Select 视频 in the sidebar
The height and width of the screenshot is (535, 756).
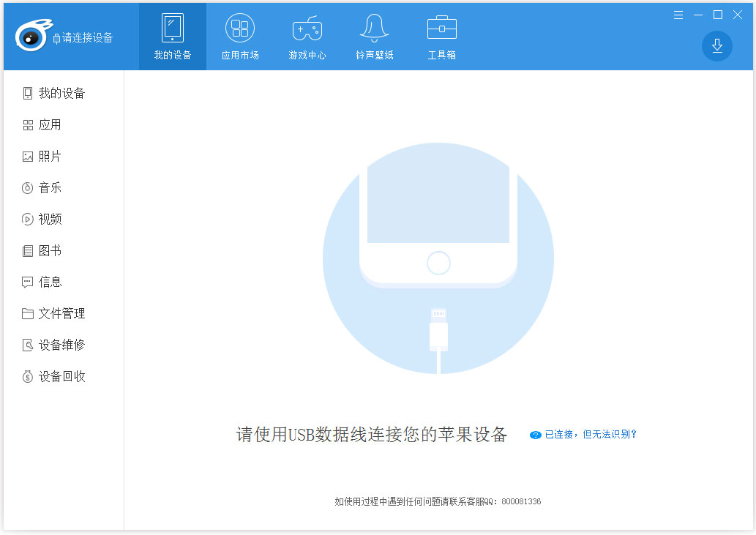(x=49, y=219)
